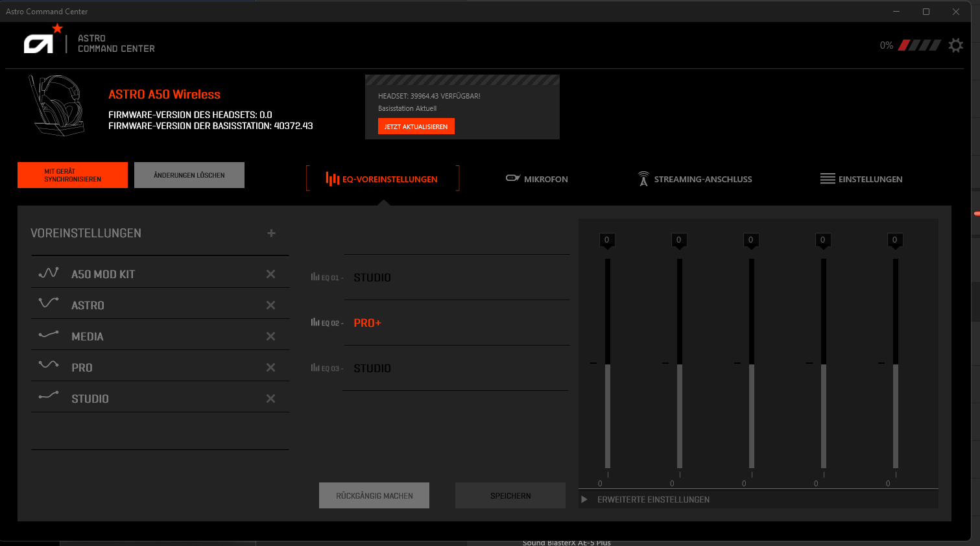
Task: Click A50 MOD KIT curve icon
Action: [x=49, y=273]
